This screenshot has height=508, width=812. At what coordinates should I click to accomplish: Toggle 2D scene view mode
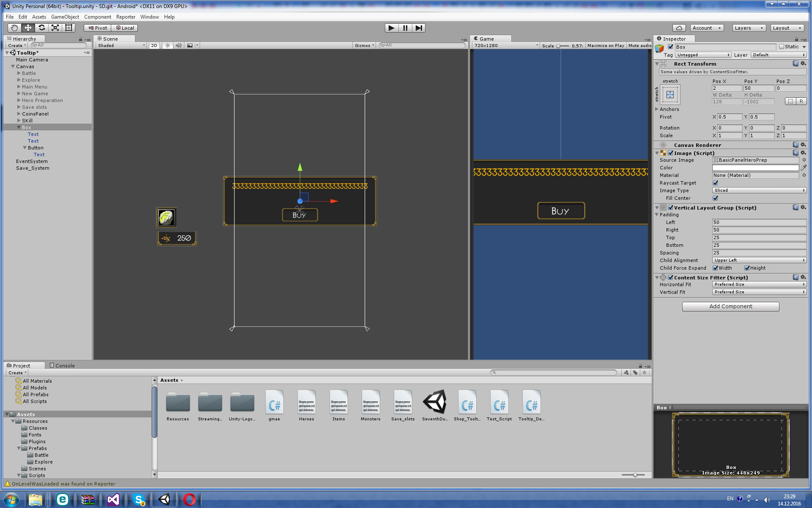pos(154,45)
